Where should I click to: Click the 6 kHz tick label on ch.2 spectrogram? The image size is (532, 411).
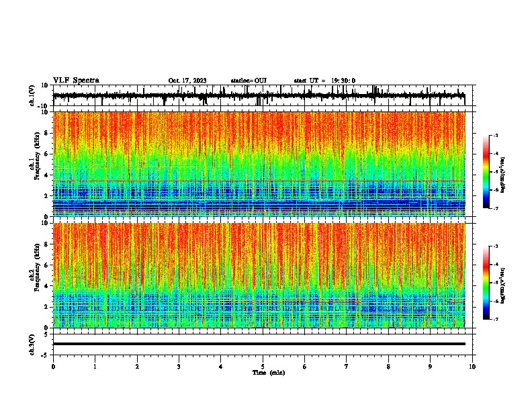[46, 265]
